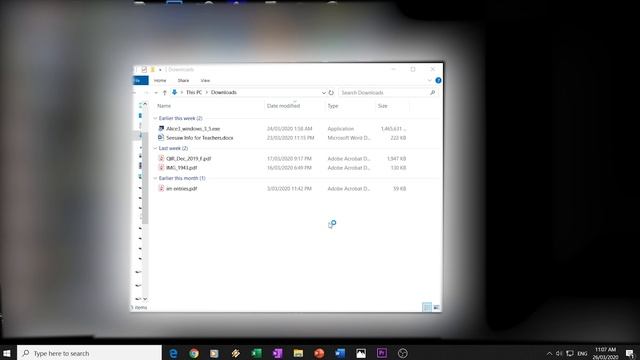
Task: Click the Application type cell
Action: tap(340, 129)
